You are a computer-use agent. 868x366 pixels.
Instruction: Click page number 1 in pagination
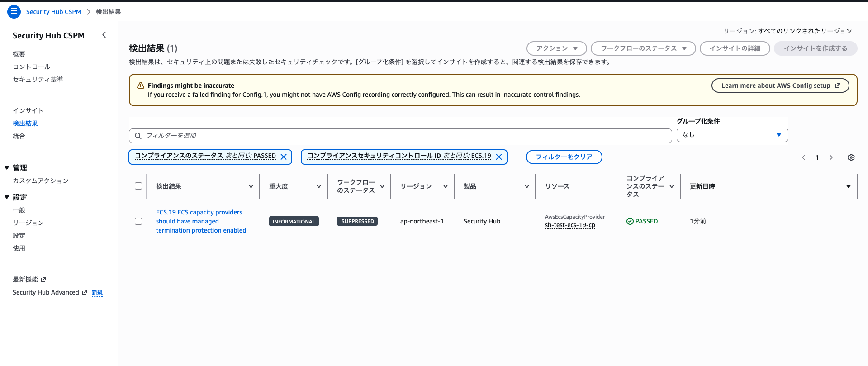click(x=817, y=157)
